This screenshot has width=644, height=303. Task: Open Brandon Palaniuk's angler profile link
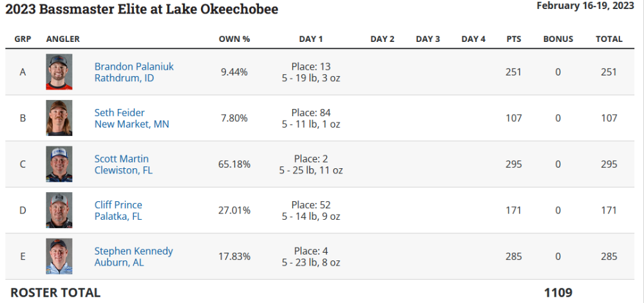click(x=134, y=66)
